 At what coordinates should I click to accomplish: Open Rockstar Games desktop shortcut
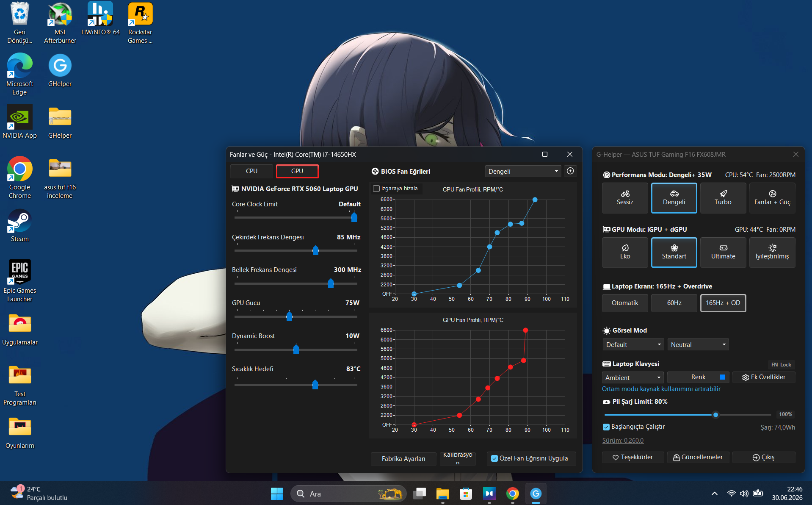(140, 22)
